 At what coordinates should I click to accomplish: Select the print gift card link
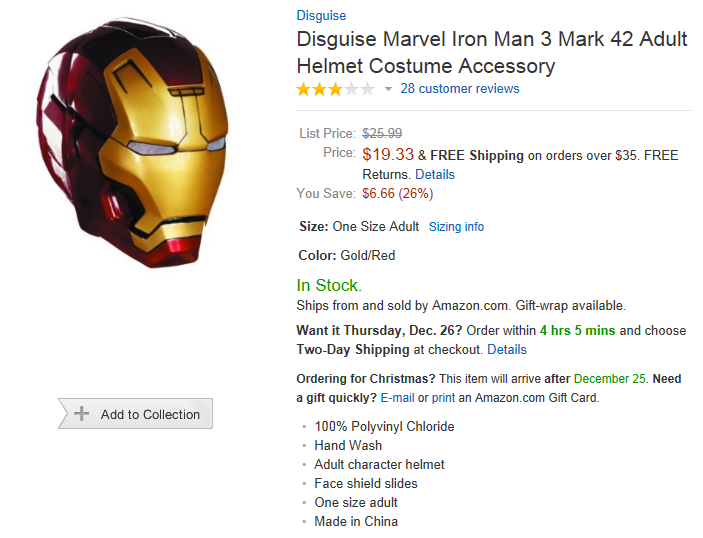pos(445,397)
